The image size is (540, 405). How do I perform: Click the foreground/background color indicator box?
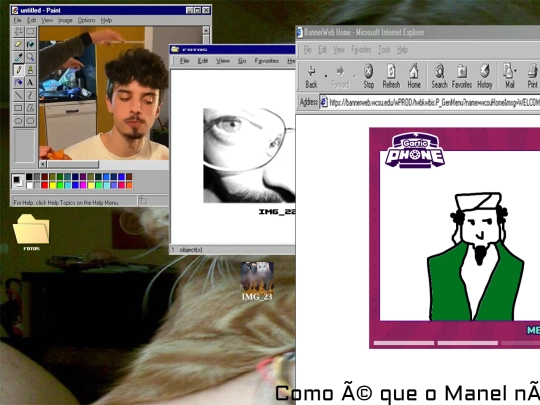[18, 181]
